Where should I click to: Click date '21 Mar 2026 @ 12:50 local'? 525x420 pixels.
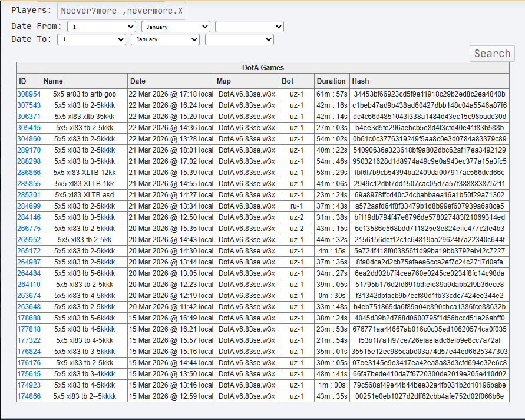(x=171, y=217)
